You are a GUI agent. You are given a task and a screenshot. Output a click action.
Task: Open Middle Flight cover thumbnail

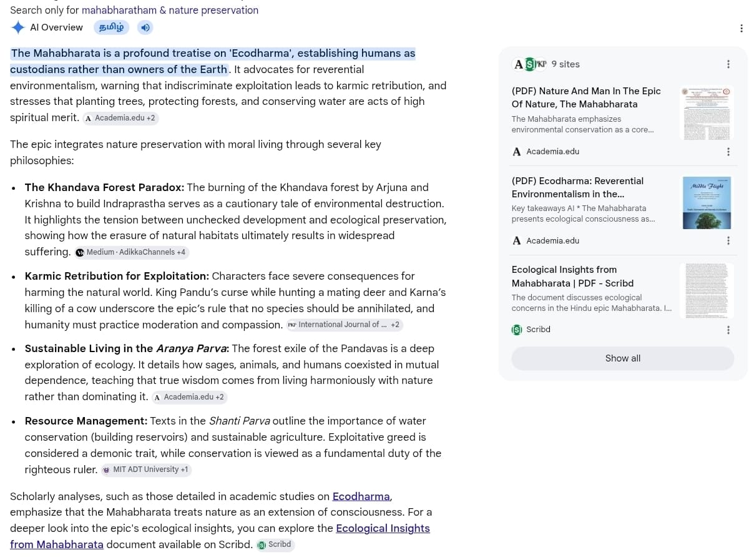pos(707,202)
